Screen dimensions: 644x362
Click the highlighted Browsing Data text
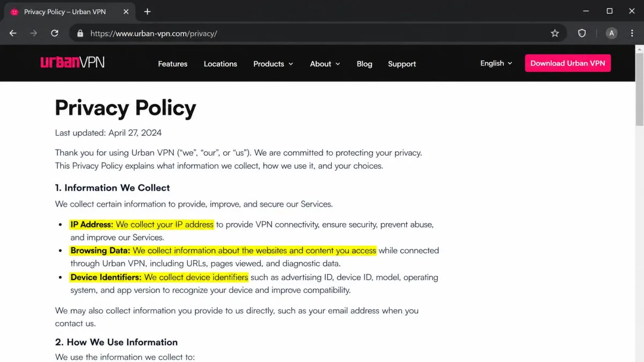(x=223, y=250)
